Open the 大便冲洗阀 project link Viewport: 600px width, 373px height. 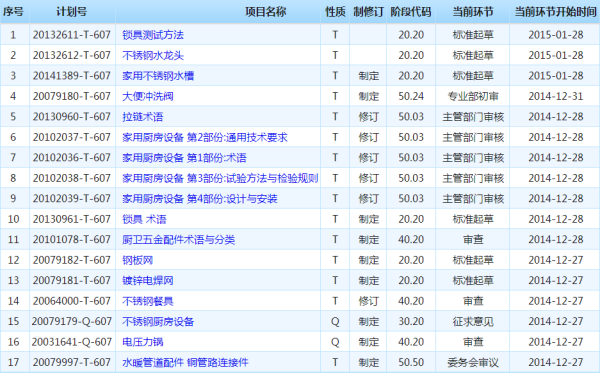148,96
